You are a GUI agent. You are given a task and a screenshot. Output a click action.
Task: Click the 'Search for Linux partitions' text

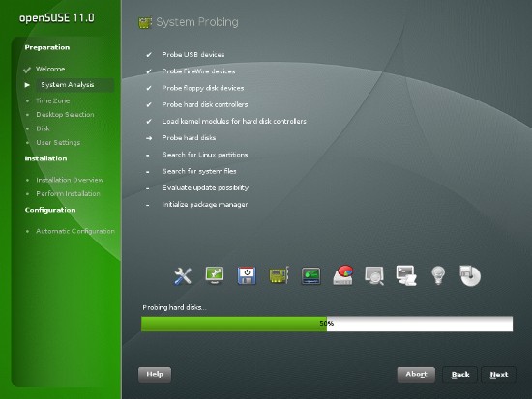(205, 155)
